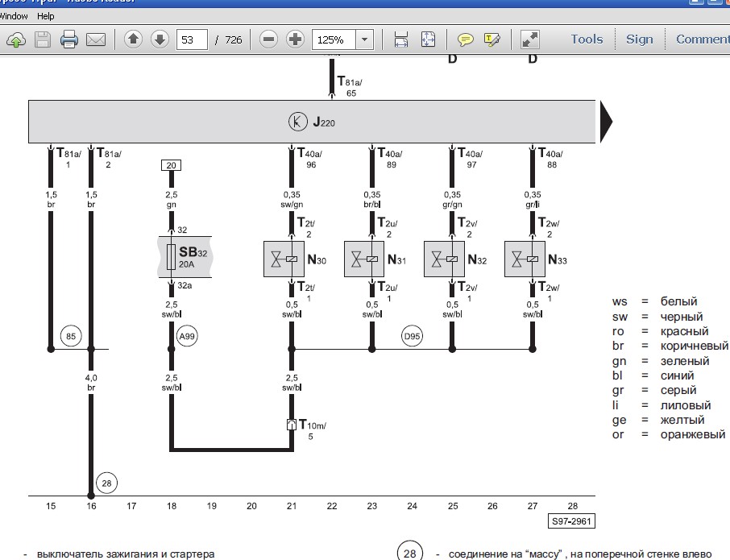Click the text 'выключатель зажигания и стартера'
This screenshot has height=560, width=730.
[x=126, y=554]
